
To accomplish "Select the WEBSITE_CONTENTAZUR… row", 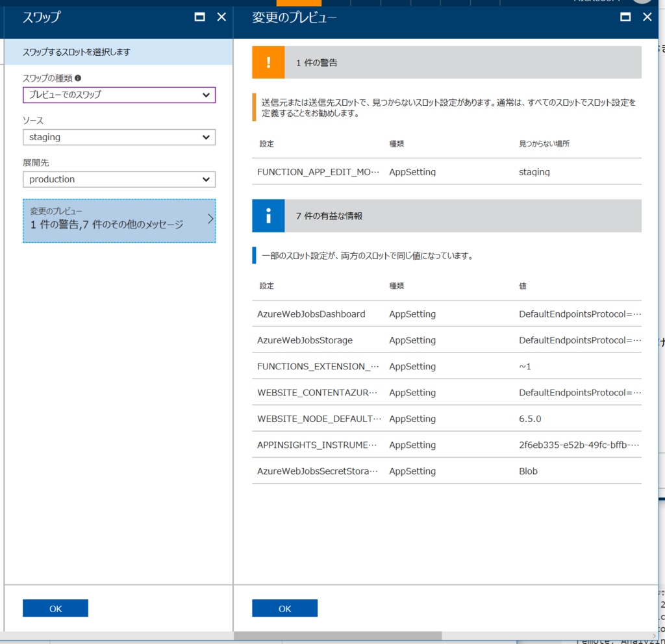I will pos(447,393).
